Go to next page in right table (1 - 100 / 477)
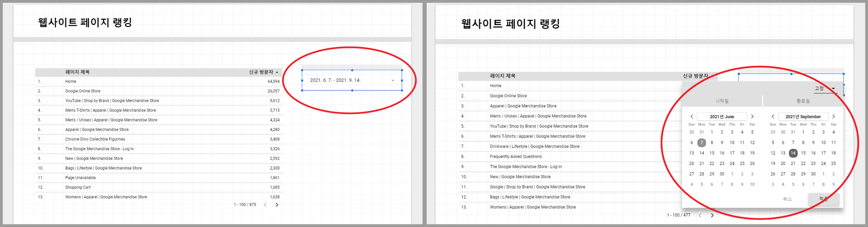The image size is (868, 227). (712, 215)
